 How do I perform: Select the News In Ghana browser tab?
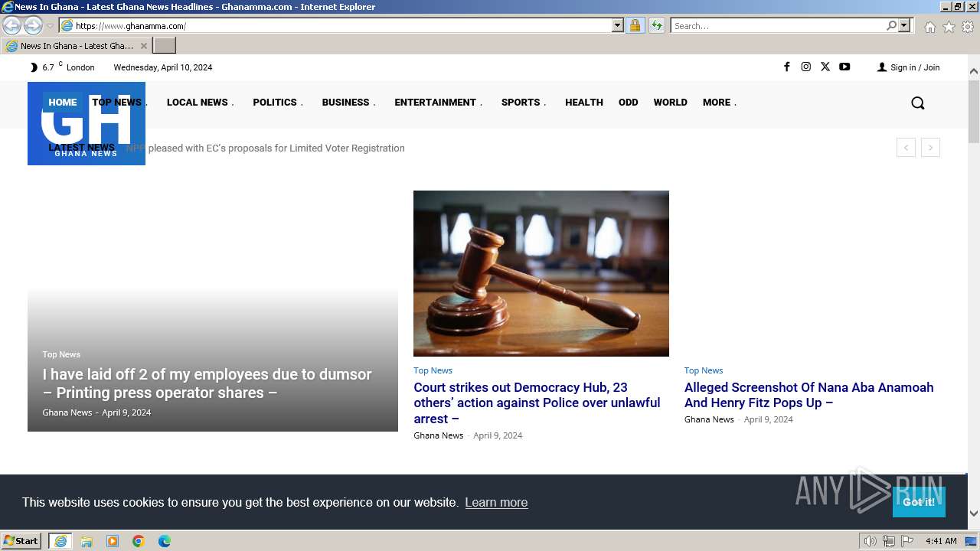[76, 46]
